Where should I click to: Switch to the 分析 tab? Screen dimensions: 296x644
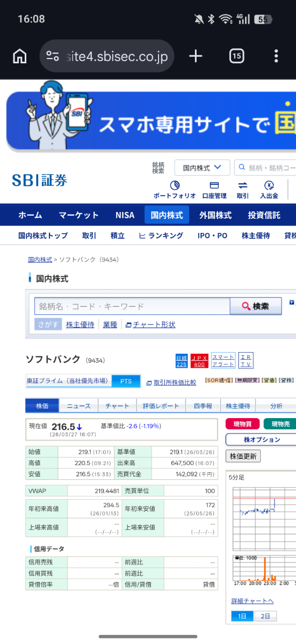tap(276, 406)
